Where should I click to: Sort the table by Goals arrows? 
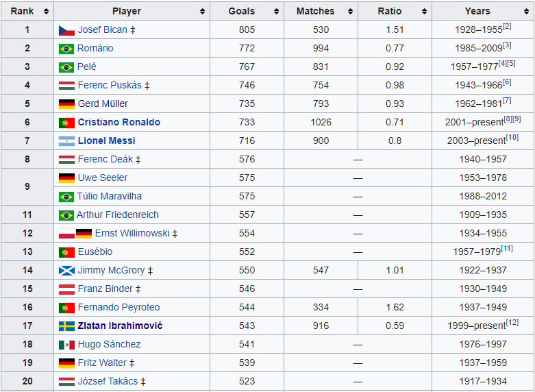(x=276, y=12)
